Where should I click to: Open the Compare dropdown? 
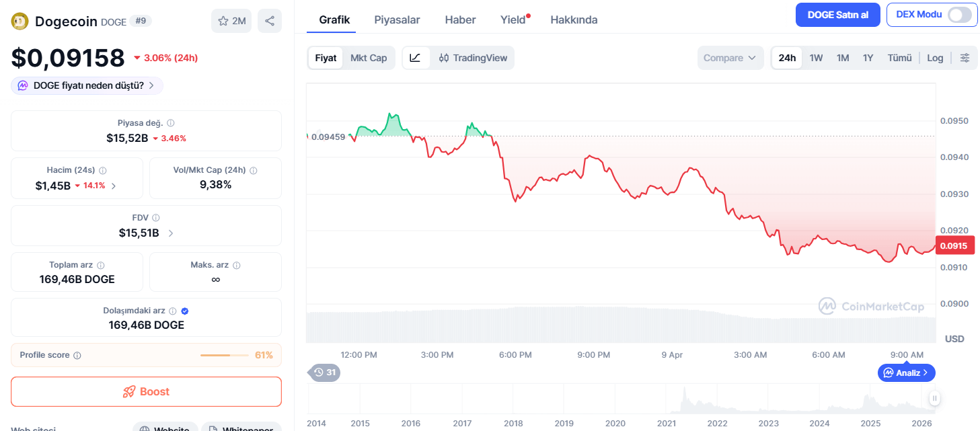730,58
